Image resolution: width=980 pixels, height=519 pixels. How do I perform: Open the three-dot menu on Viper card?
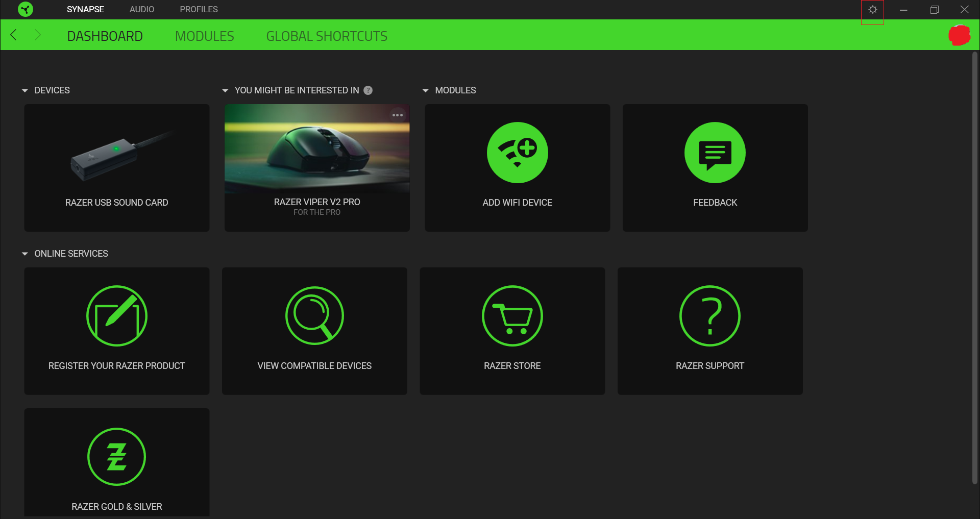(398, 115)
